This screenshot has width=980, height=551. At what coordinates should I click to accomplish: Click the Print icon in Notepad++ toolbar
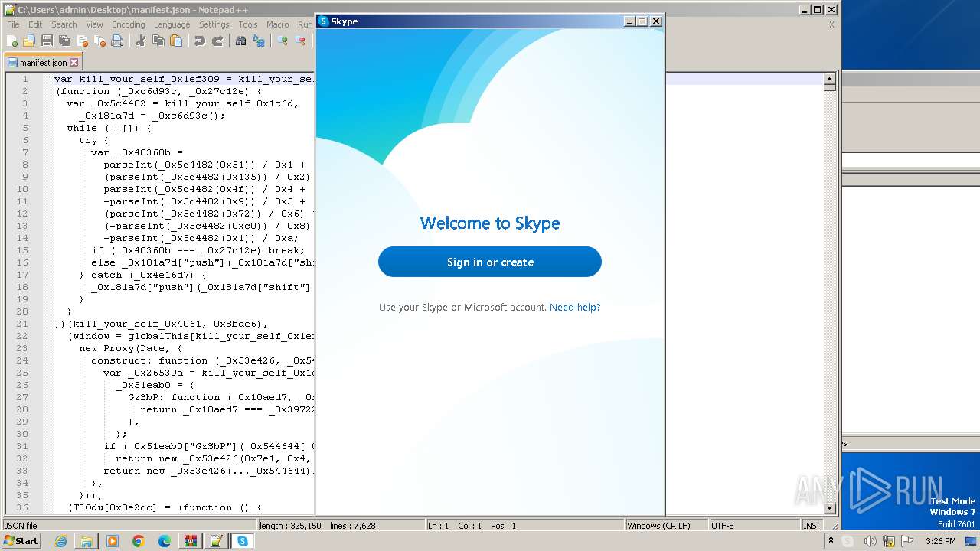(x=117, y=41)
